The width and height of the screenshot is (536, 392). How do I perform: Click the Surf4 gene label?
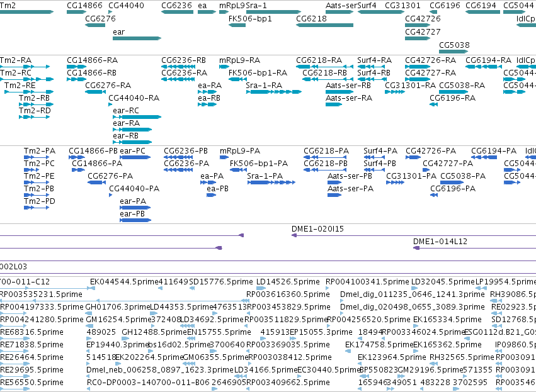tap(367, 6)
